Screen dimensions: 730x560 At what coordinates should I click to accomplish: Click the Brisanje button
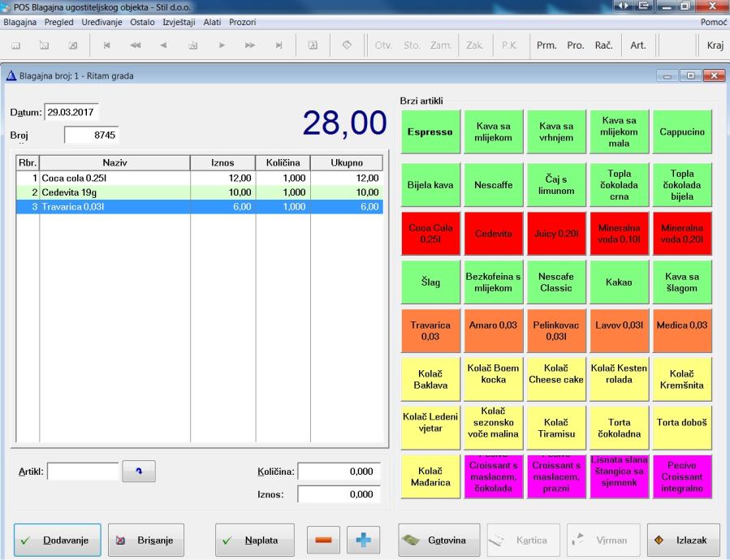[x=146, y=540]
